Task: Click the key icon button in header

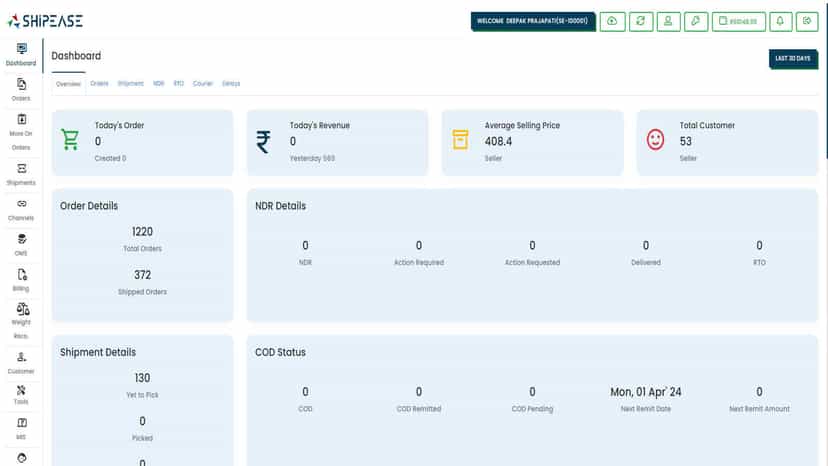Action: pos(696,22)
